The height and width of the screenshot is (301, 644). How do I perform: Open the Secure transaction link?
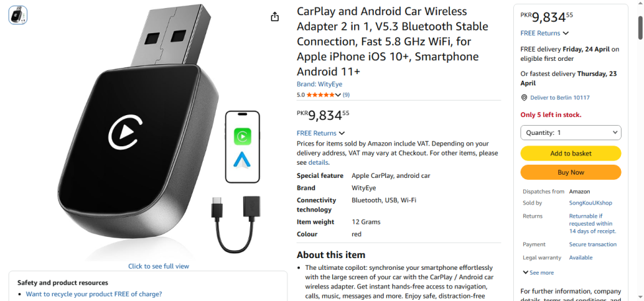click(592, 244)
